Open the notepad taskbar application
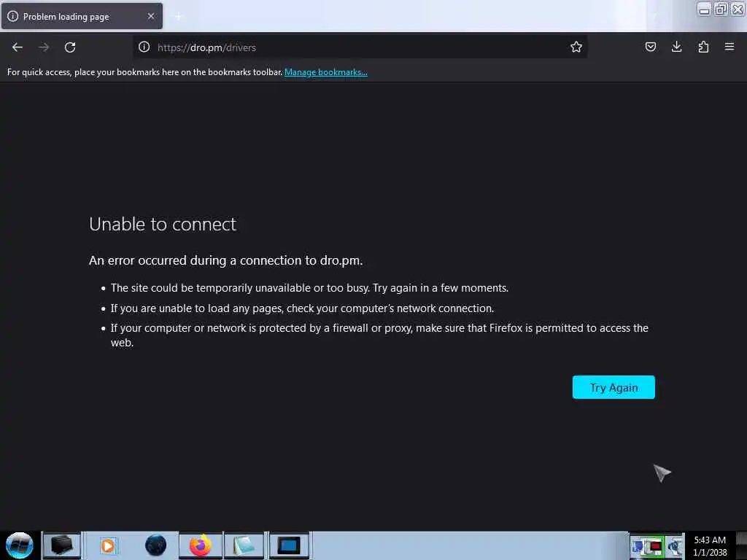The image size is (747, 560). click(x=244, y=545)
